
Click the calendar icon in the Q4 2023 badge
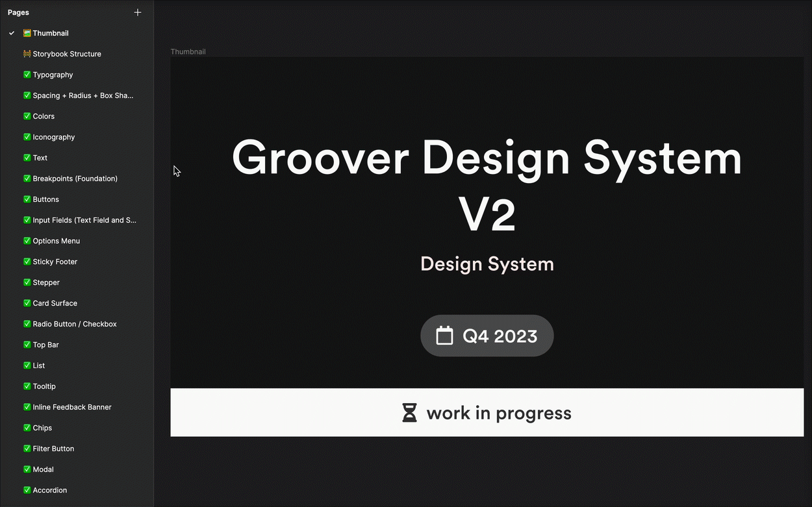444,336
